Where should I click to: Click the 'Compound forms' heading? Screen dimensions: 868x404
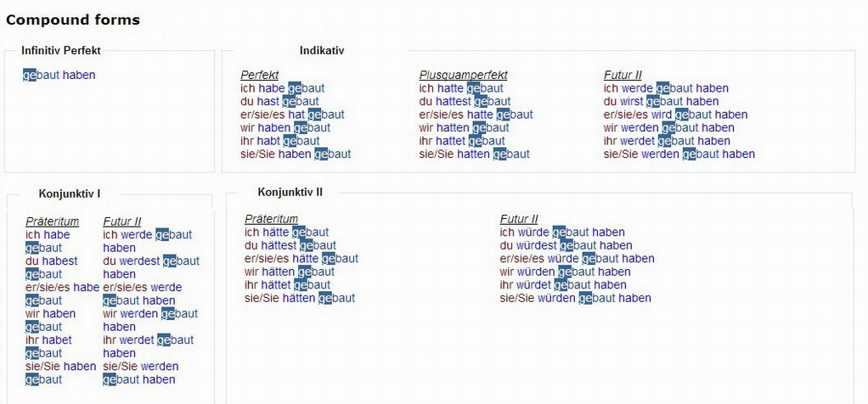tap(73, 20)
